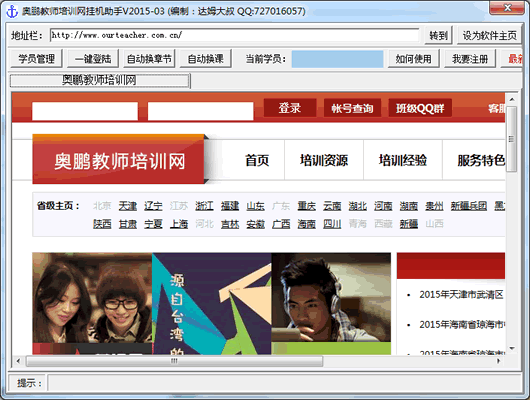Open the 云南 province link

pyautogui.click(x=332, y=206)
